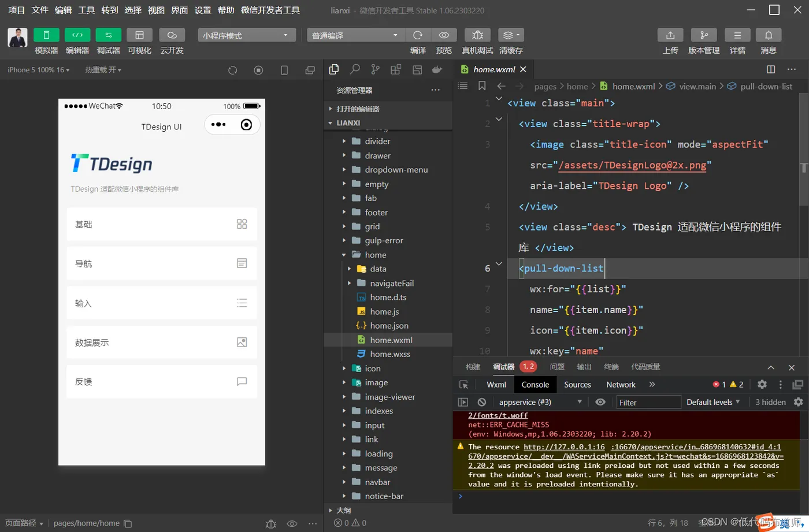Click the split editor icon

[770, 69]
